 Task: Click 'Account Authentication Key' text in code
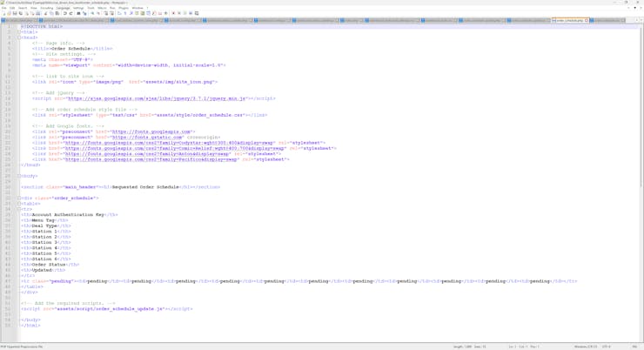click(x=68, y=215)
